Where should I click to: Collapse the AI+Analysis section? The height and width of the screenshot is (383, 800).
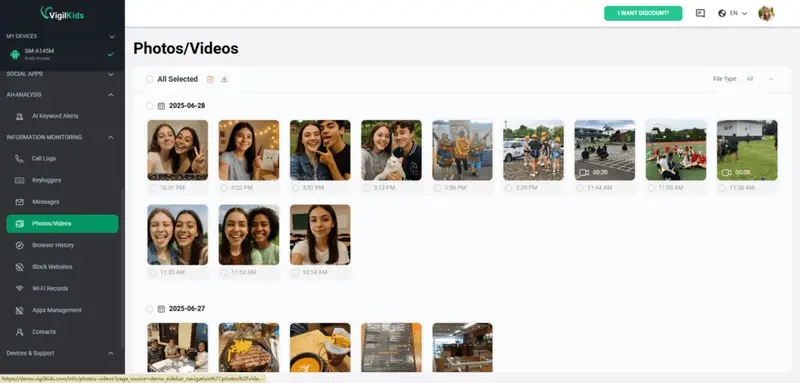[111, 95]
